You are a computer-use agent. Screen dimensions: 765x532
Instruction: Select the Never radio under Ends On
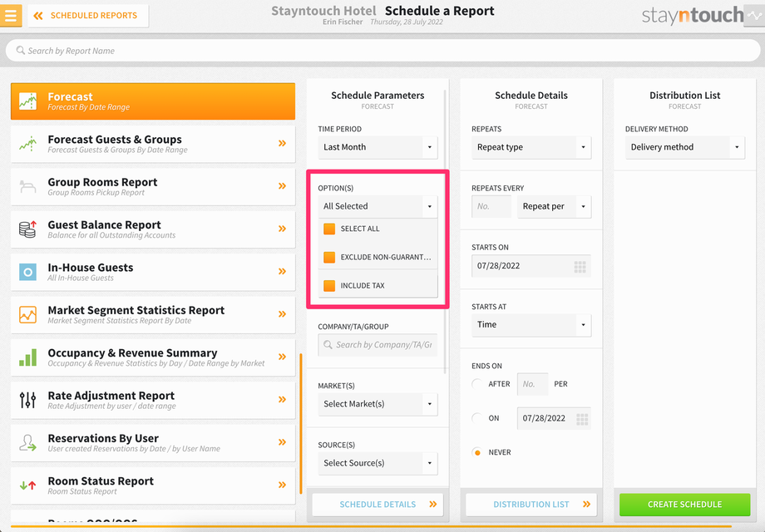click(477, 452)
